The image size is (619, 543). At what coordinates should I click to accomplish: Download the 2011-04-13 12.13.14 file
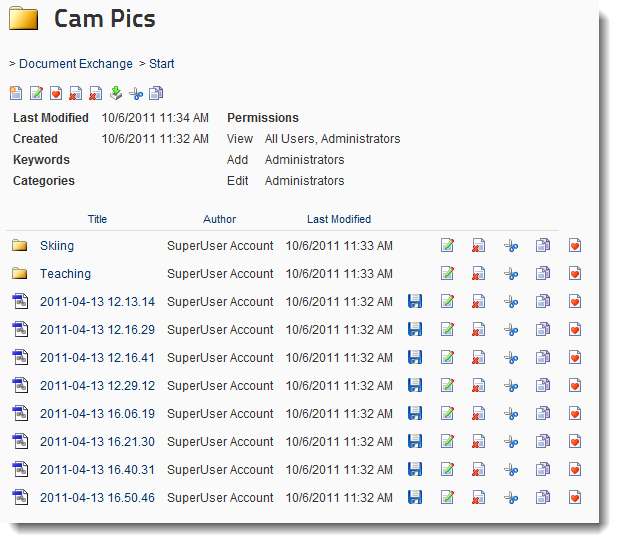pos(415,302)
